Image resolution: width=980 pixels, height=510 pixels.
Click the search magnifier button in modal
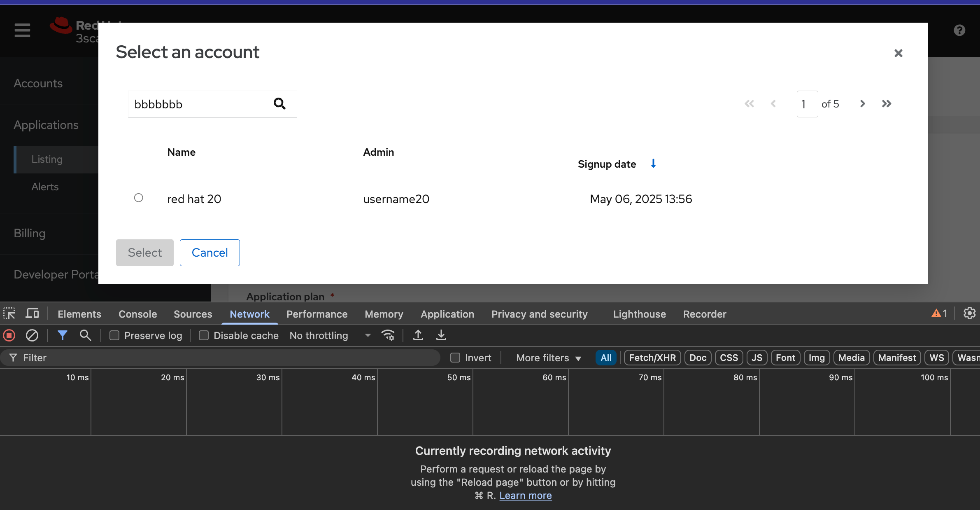pyautogui.click(x=279, y=104)
